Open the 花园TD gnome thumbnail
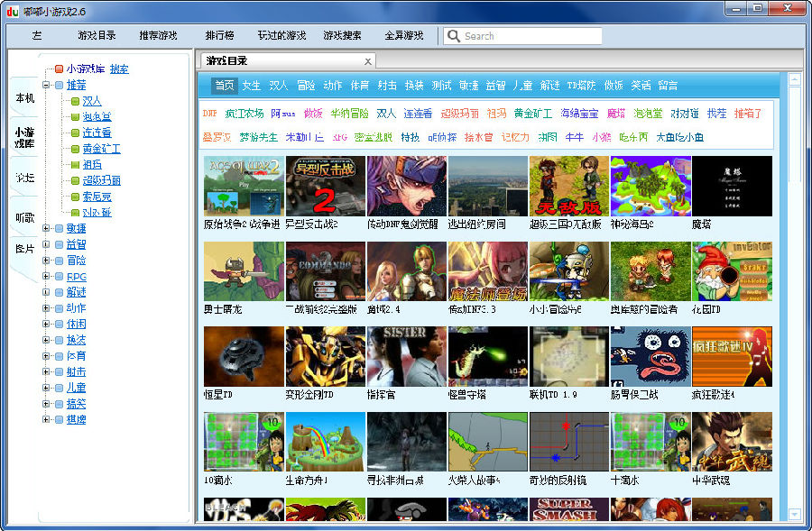 [x=732, y=271]
